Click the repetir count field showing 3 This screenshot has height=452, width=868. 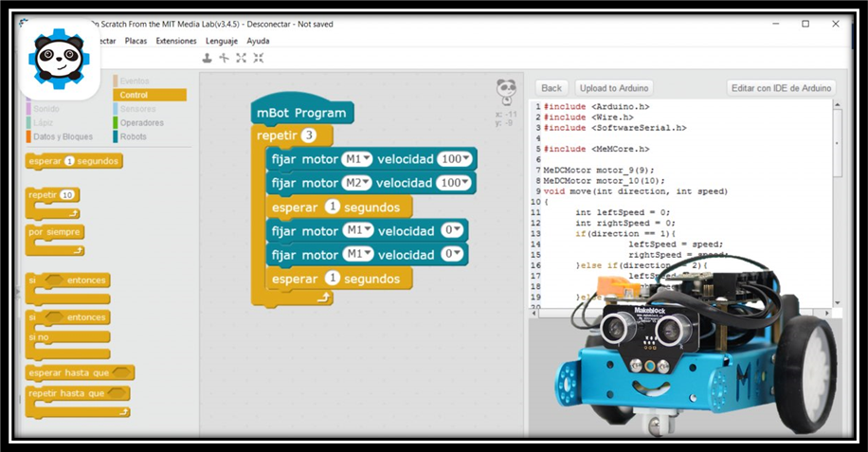pos(309,135)
